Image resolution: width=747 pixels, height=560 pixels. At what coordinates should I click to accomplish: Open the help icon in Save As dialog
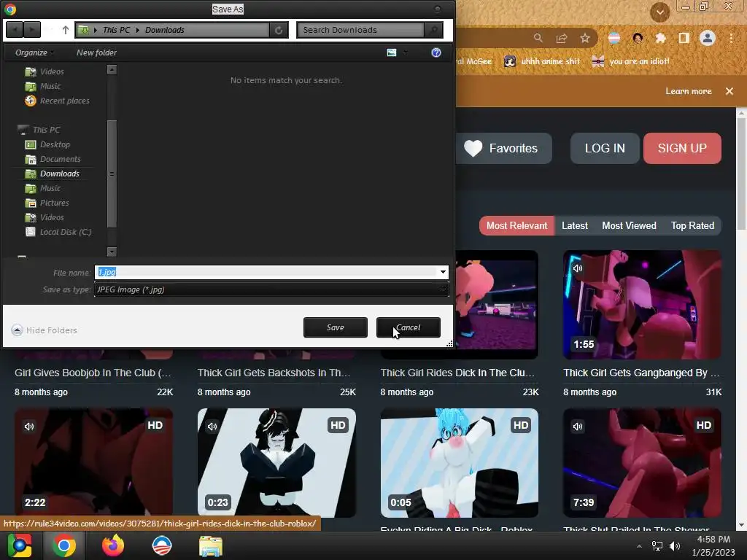point(436,52)
